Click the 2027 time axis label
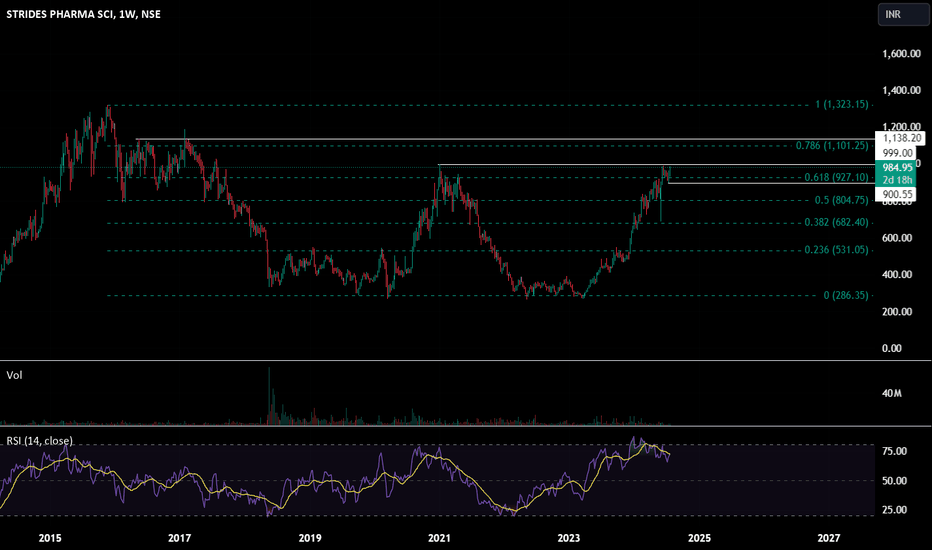The height and width of the screenshot is (550, 932). coord(829,538)
